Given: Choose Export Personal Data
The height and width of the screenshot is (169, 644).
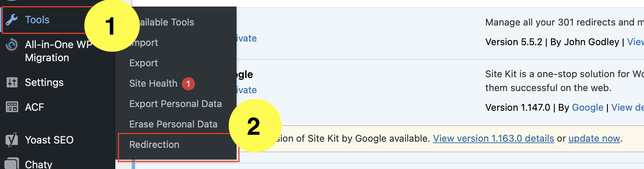Looking at the screenshot, I should 176,104.
